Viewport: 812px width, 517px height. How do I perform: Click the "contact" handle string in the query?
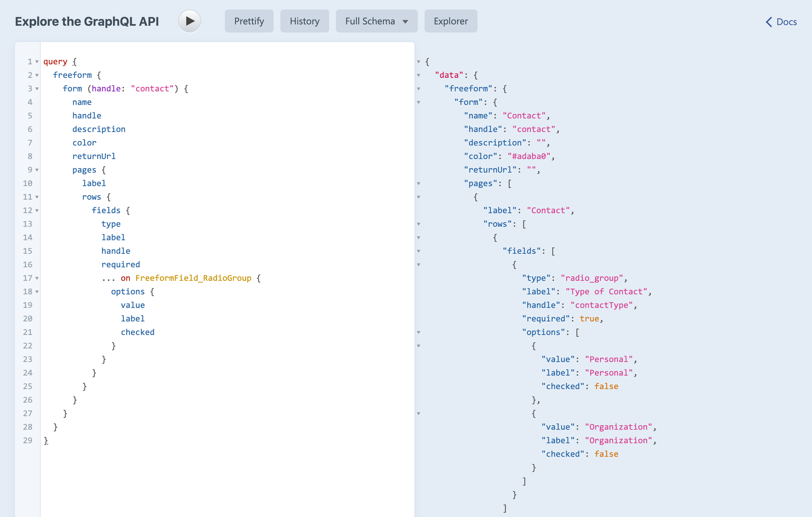(152, 89)
